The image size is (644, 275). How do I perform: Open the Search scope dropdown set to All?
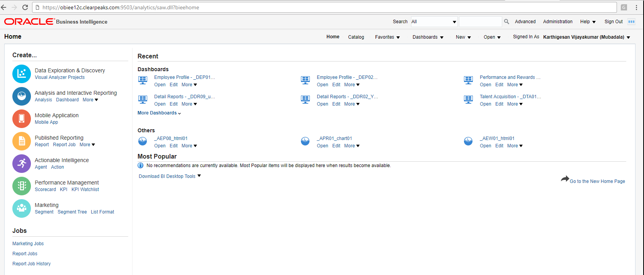point(434,22)
